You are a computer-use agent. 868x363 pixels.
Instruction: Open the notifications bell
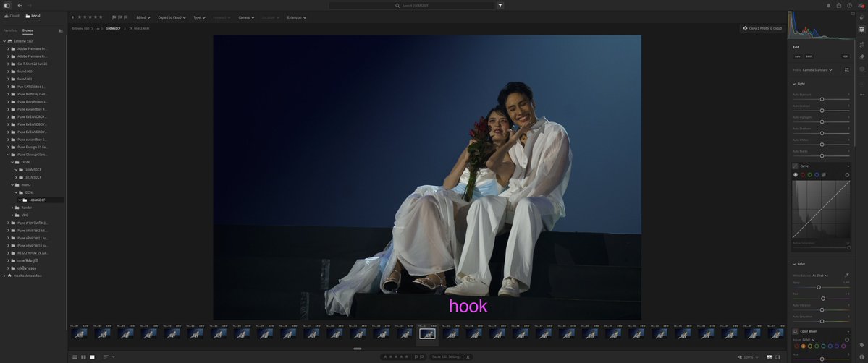point(829,6)
